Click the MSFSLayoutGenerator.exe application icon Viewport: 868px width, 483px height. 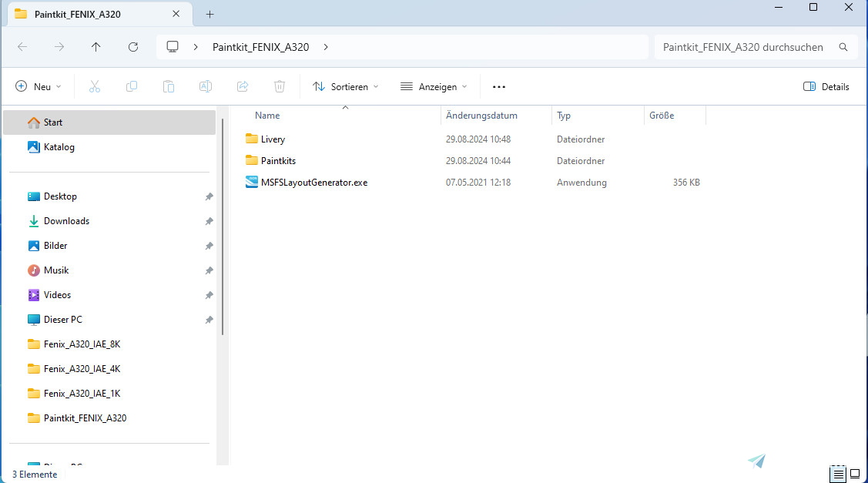[252, 182]
